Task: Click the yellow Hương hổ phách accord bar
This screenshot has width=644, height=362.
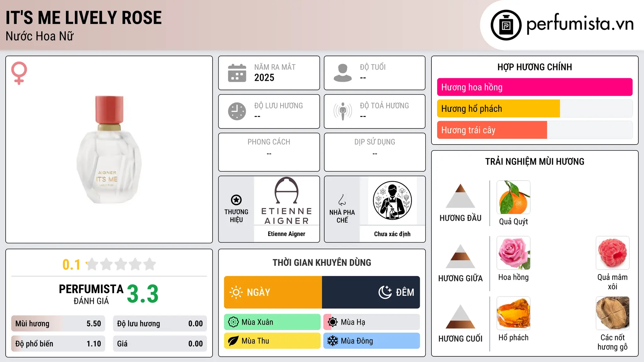Action: point(498,108)
